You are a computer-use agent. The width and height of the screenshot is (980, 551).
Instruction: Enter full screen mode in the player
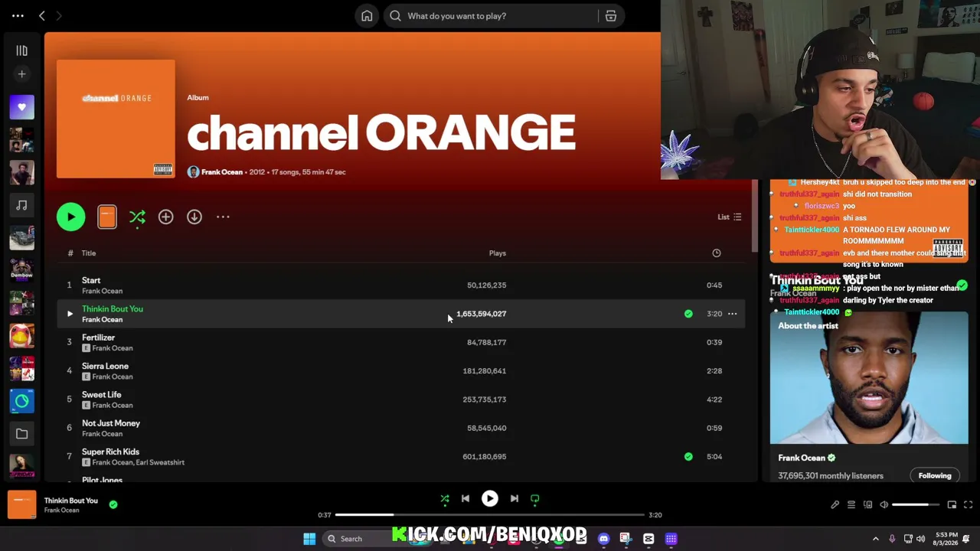click(x=968, y=505)
